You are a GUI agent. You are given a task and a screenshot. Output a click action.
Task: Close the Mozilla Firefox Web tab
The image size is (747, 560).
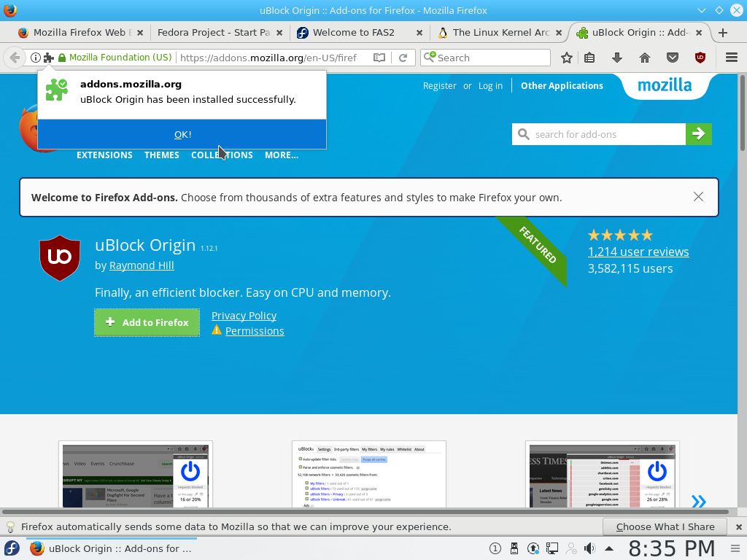click(x=140, y=33)
